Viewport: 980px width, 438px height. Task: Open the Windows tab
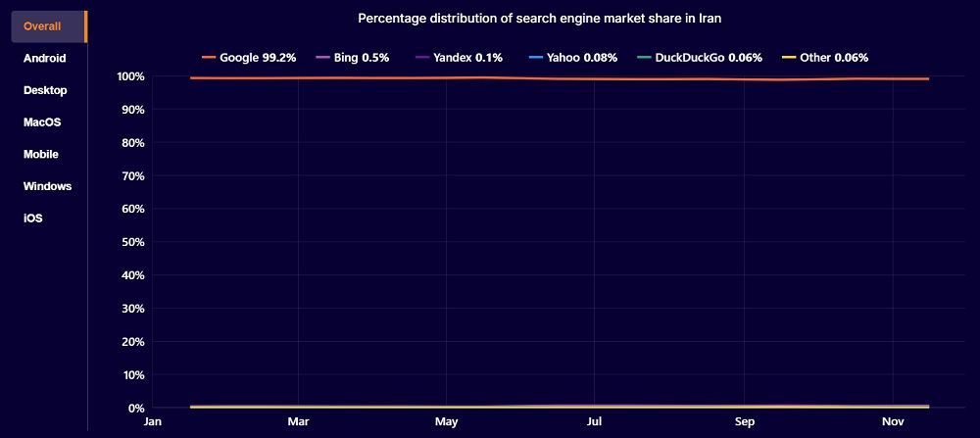click(x=48, y=186)
